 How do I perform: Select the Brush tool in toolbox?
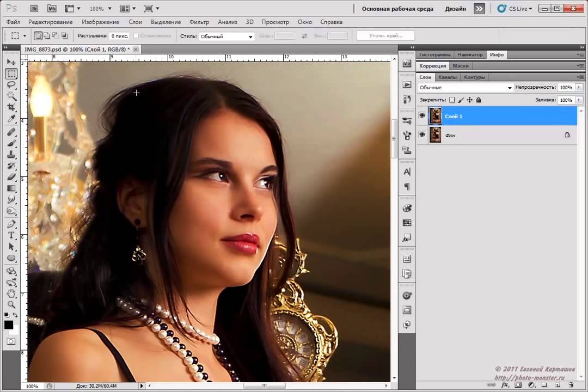[x=11, y=143]
